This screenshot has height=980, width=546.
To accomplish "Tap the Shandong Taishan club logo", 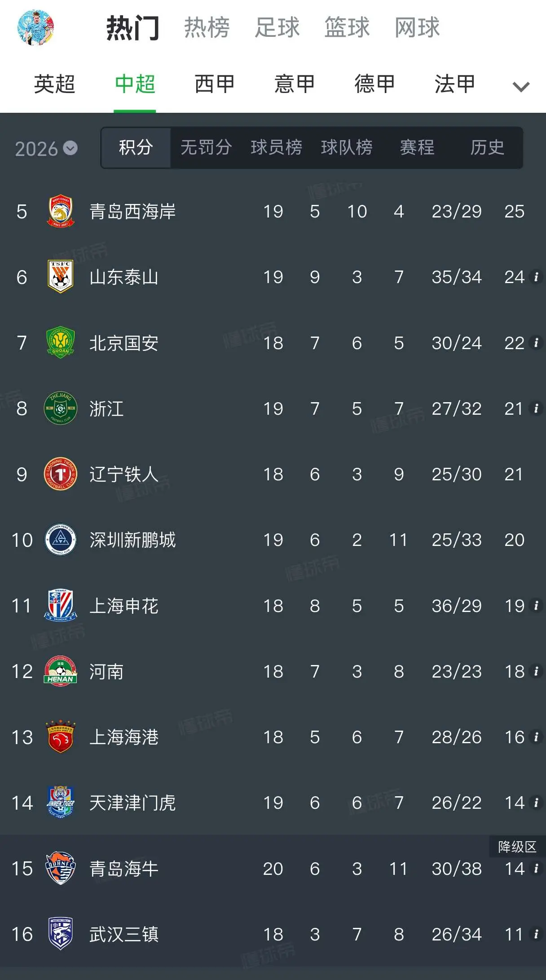I will (60, 277).
